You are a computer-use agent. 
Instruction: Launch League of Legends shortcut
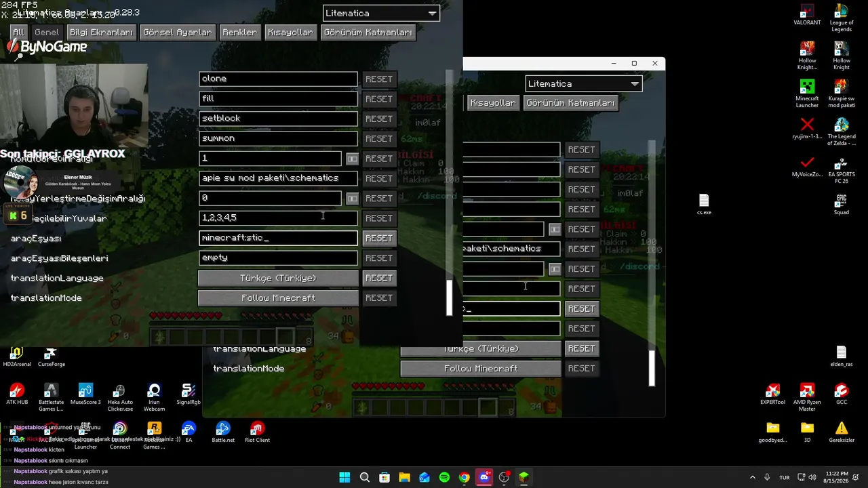coord(842,18)
